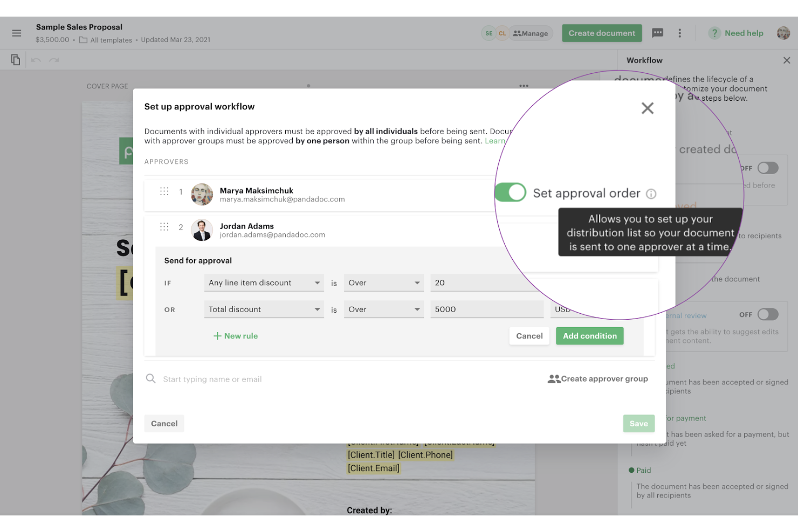798x532 pixels.
Task: Open the Learn more link
Action: [495, 141]
